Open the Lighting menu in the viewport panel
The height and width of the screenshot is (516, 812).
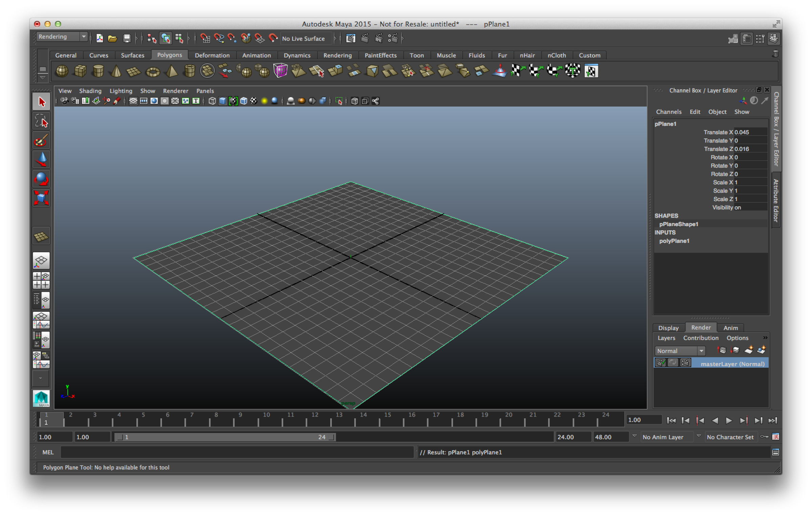tap(121, 91)
